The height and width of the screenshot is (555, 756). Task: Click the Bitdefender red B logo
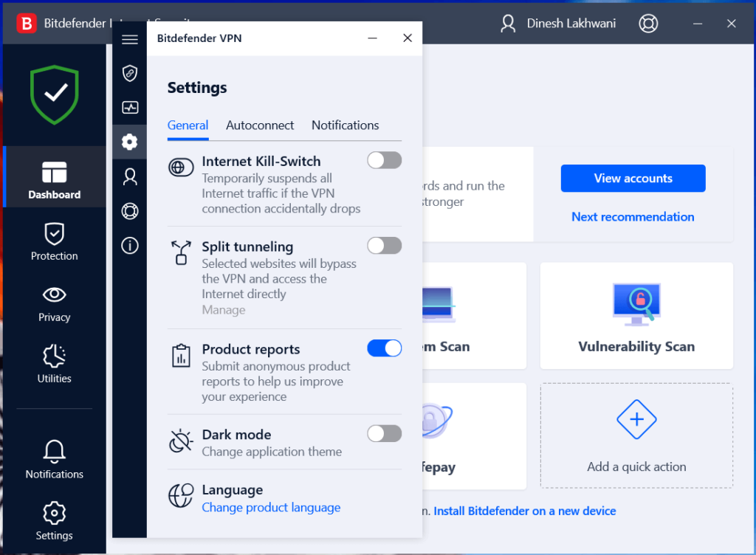pyautogui.click(x=27, y=23)
